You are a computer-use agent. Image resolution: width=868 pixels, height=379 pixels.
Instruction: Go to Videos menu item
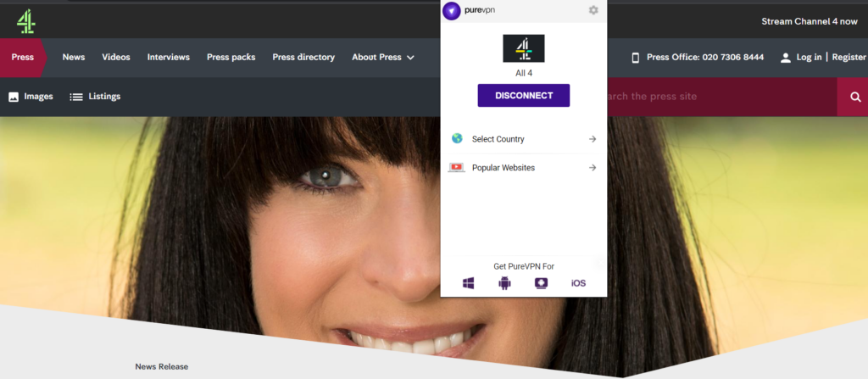(x=116, y=57)
